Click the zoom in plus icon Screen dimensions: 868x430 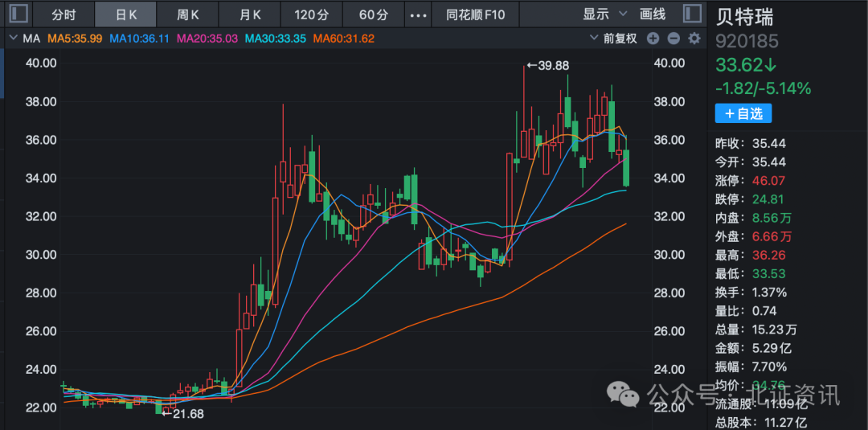point(653,39)
